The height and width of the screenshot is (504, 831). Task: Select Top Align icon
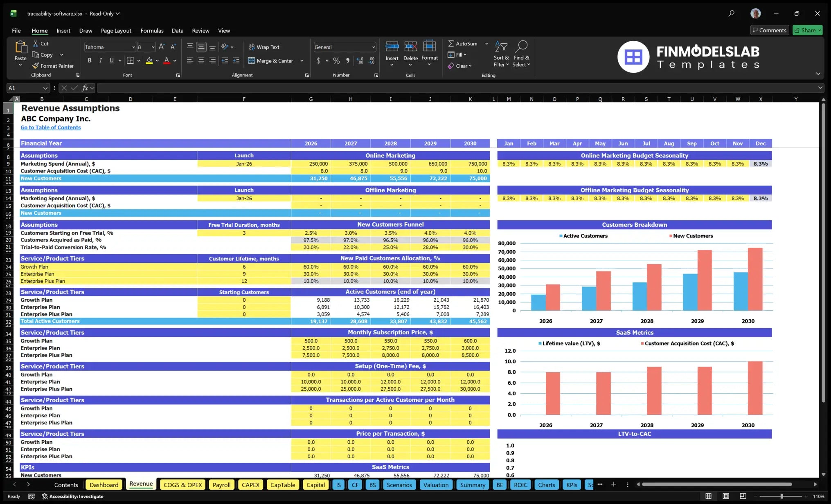click(x=190, y=47)
